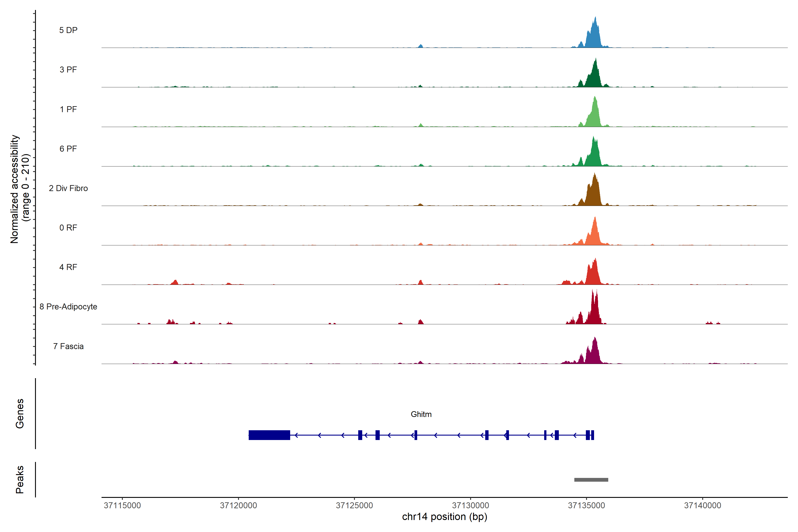Viewport: 798px width, 532px height.
Task: Click the 7 Fascia track label
Action: [68, 346]
